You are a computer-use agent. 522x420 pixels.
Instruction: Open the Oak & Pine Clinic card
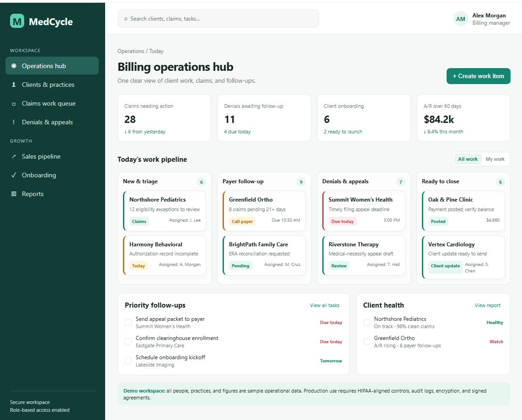coord(463,211)
